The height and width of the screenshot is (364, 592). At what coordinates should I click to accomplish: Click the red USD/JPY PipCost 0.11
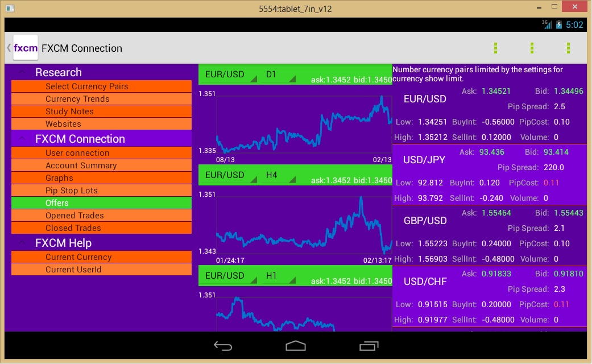tap(551, 183)
